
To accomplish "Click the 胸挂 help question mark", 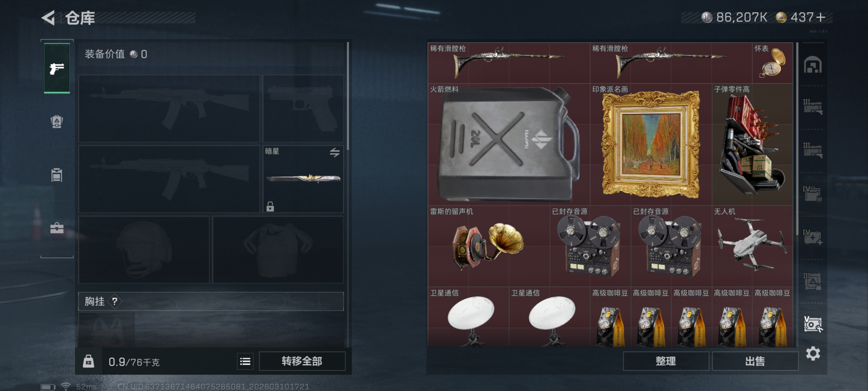I will (115, 301).
